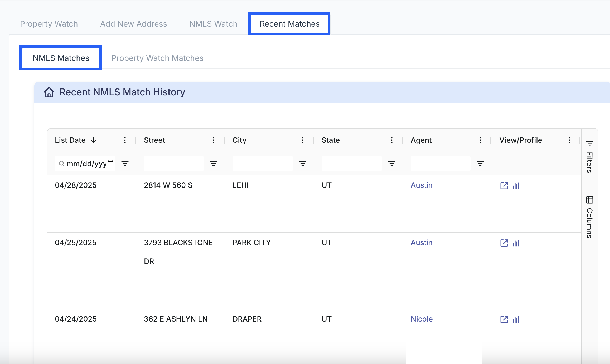Select the NMLS Matches sub-tab
610x364 pixels.
[61, 58]
